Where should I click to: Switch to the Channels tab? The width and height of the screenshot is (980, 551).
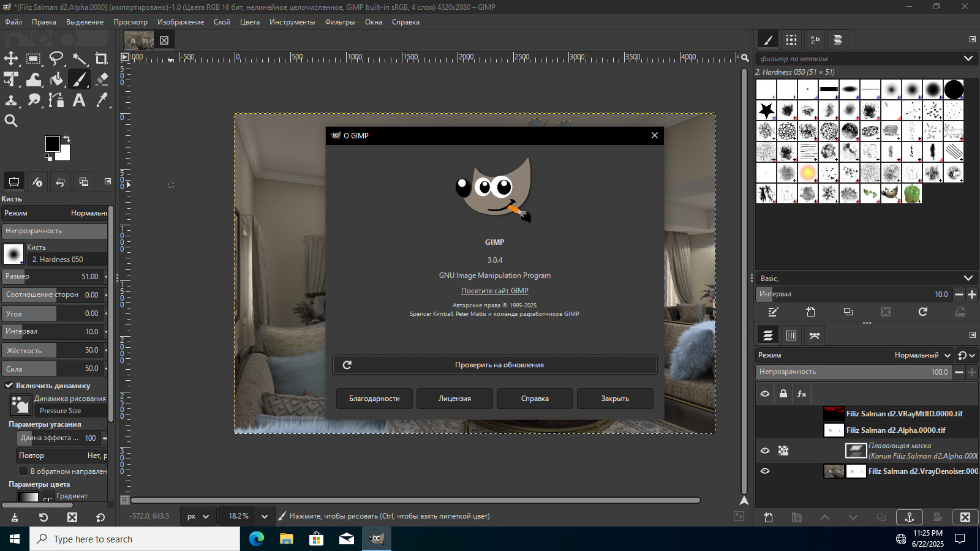pyautogui.click(x=791, y=335)
